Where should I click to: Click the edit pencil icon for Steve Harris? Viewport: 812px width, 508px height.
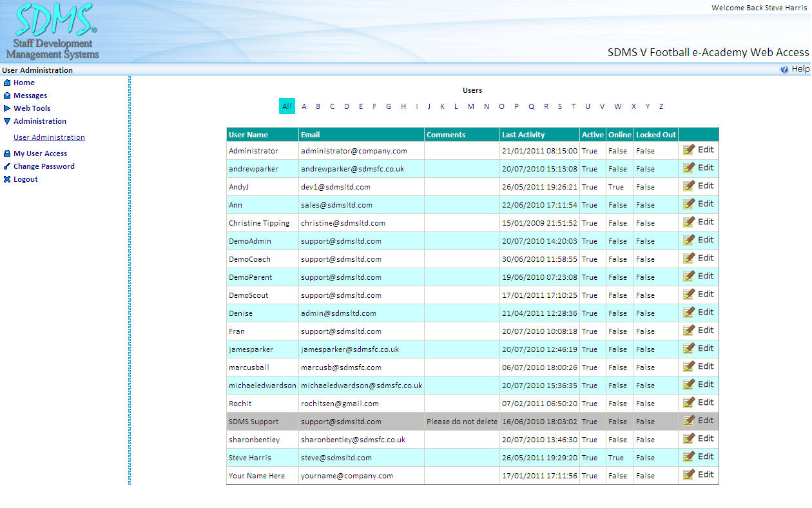click(689, 456)
